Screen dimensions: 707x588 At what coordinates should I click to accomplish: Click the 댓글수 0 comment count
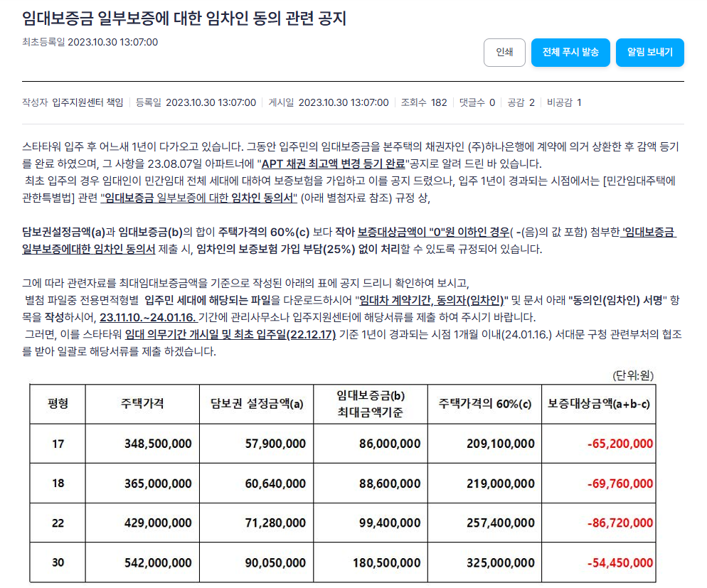click(x=477, y=102)
